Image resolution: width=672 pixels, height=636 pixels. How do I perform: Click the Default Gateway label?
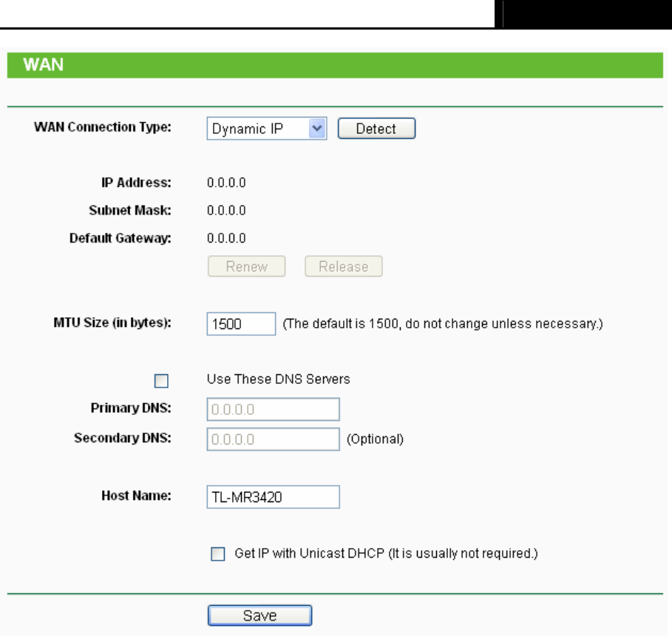click(x=121, y=238)
